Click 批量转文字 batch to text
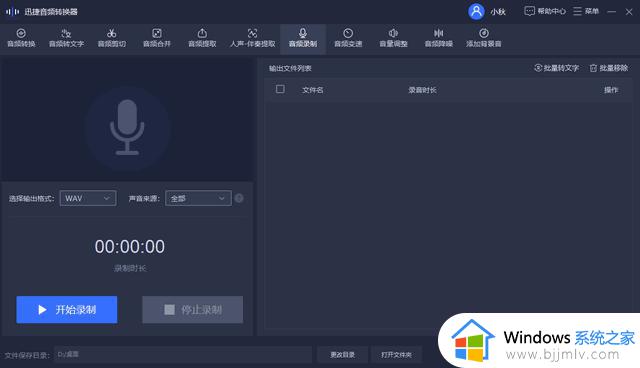Image resolution: width=640 pixels, height=368 pixels. [556, 68]
